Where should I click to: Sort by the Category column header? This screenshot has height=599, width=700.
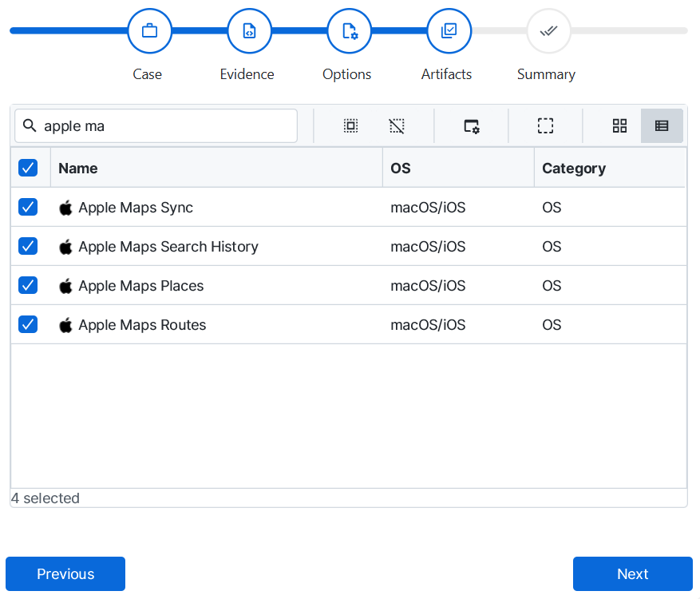tap(573, 168)
